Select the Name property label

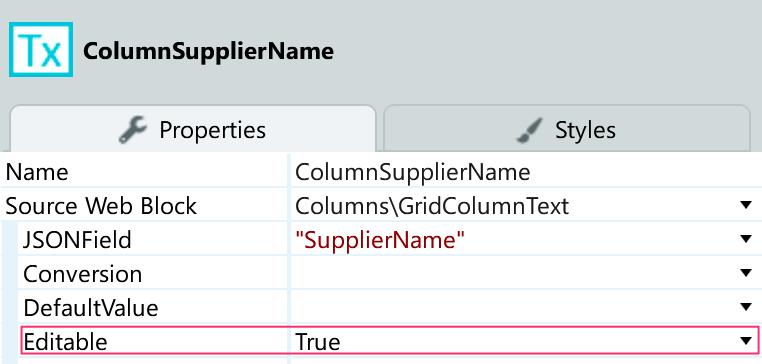37,173
